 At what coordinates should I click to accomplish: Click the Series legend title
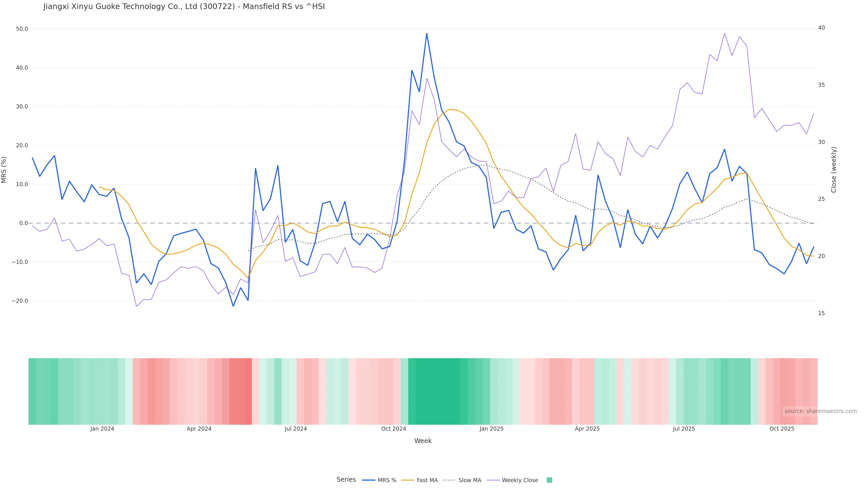(346, 480)
